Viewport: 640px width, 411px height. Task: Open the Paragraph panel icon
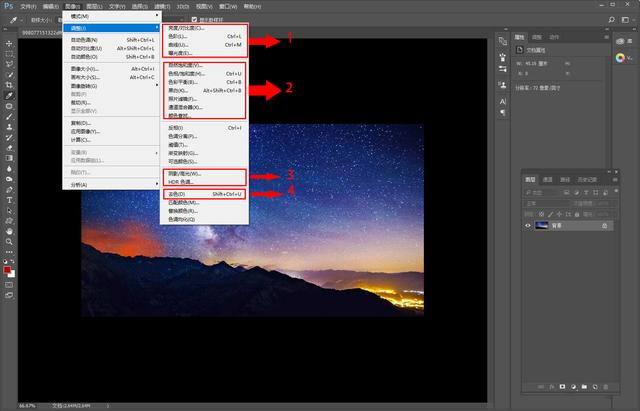502,112
